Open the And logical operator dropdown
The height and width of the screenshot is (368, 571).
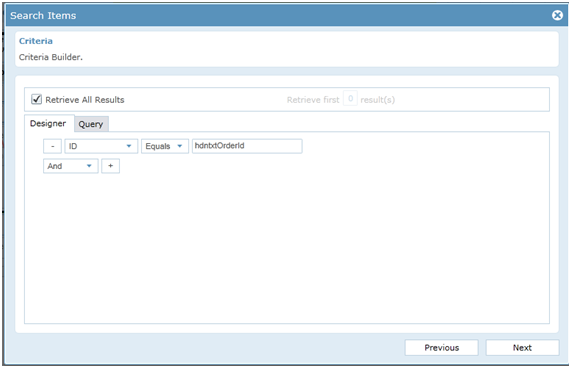point(71,166)
